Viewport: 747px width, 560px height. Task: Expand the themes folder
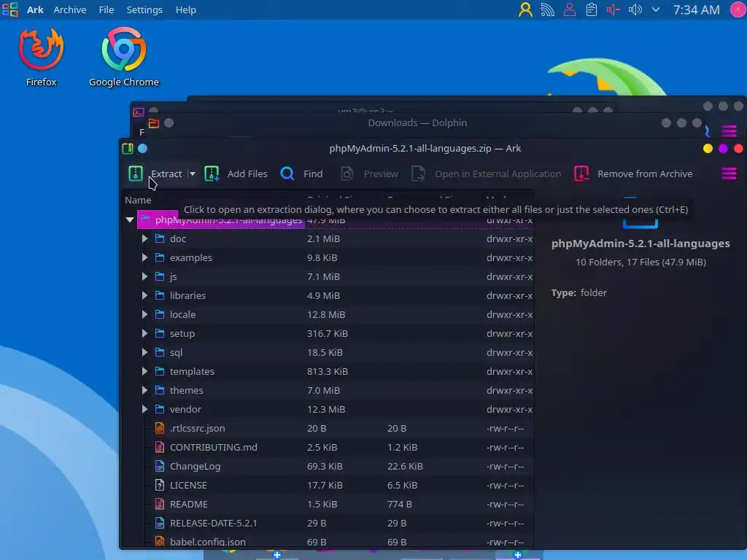point(144,390)
